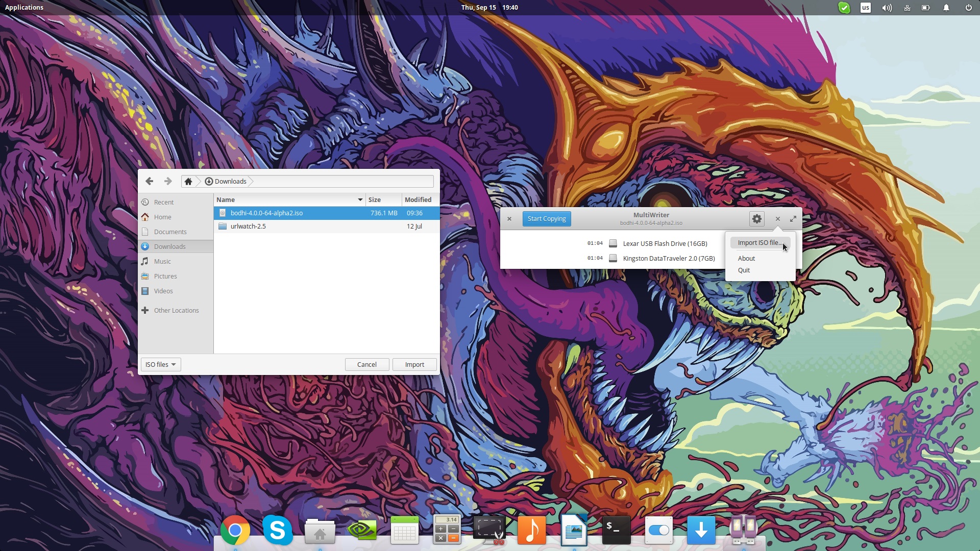Sort files by Modified column
The height and width of the screenshot is (551, 980).
tap(421, 199)
